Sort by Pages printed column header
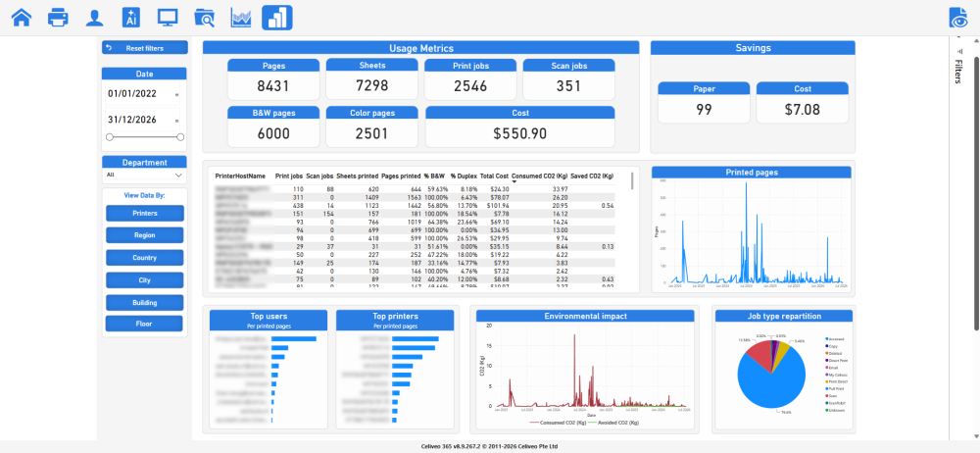The height and width of the screenshot is (453, 980). 401,176
